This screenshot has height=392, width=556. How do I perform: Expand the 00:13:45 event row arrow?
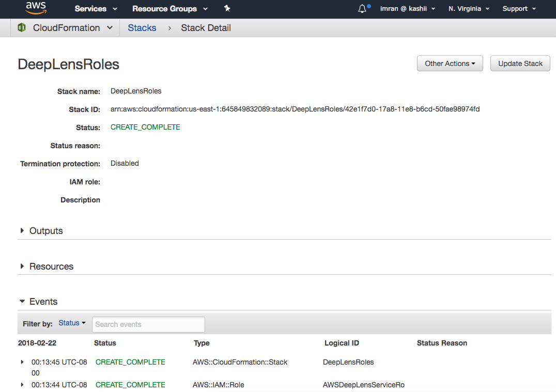point(22,362)
